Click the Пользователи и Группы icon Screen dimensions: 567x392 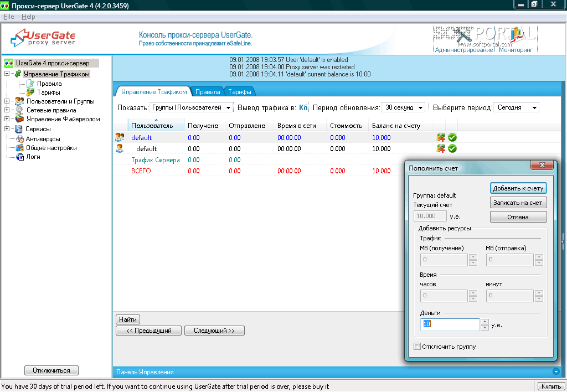click(x=19, y=101)
